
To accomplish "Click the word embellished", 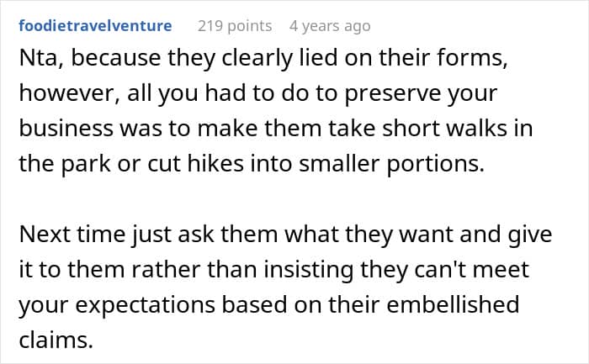I will [453, 304].
